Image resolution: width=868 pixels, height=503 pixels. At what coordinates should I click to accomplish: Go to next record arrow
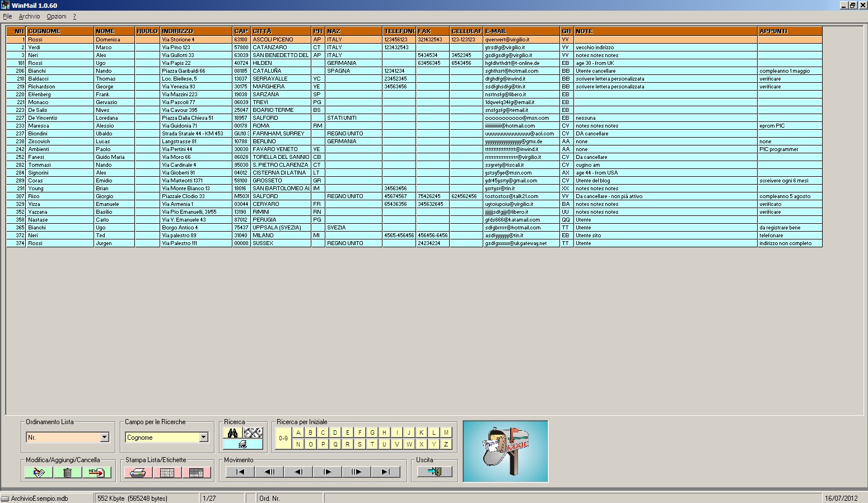click(328, 472)
